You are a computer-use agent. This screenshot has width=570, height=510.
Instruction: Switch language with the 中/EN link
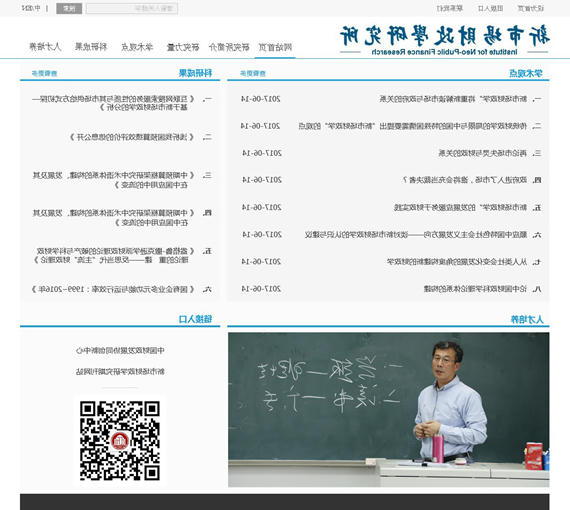(x=31, y=8)
